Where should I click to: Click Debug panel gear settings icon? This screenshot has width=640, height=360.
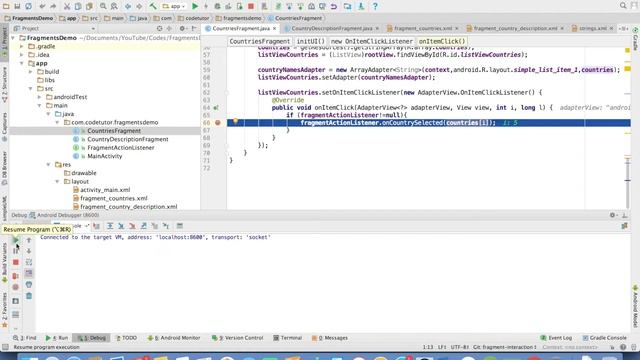point(612,215)
